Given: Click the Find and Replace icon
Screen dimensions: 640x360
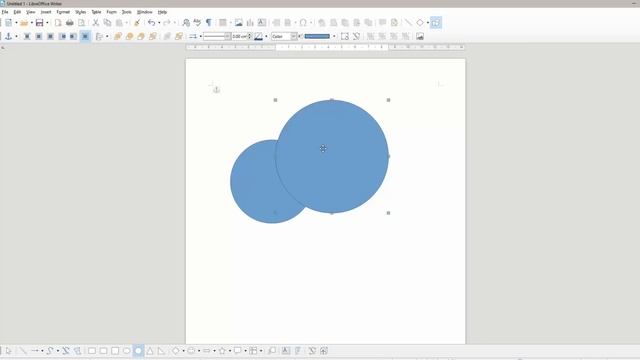Looking at the screenshot, I should point(186,23).
